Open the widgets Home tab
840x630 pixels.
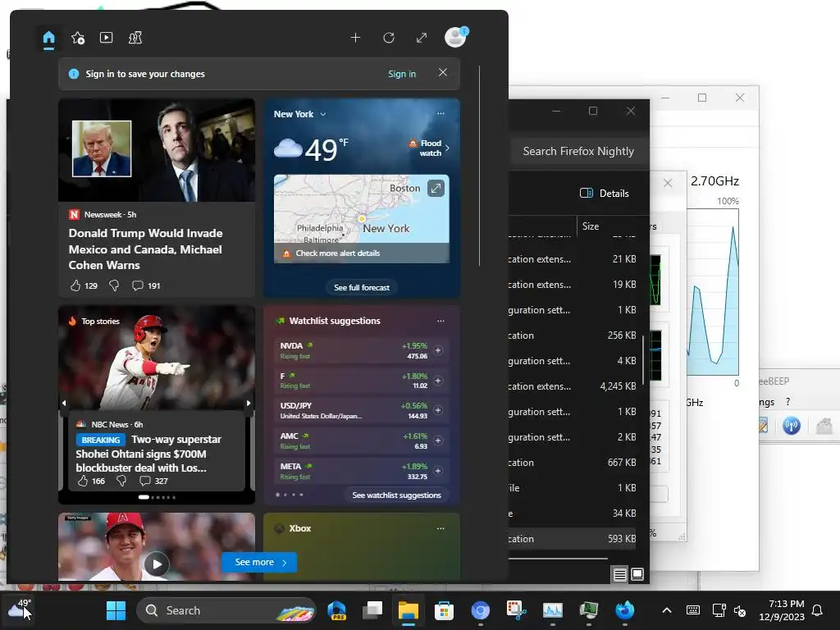[x=48, y=38]
